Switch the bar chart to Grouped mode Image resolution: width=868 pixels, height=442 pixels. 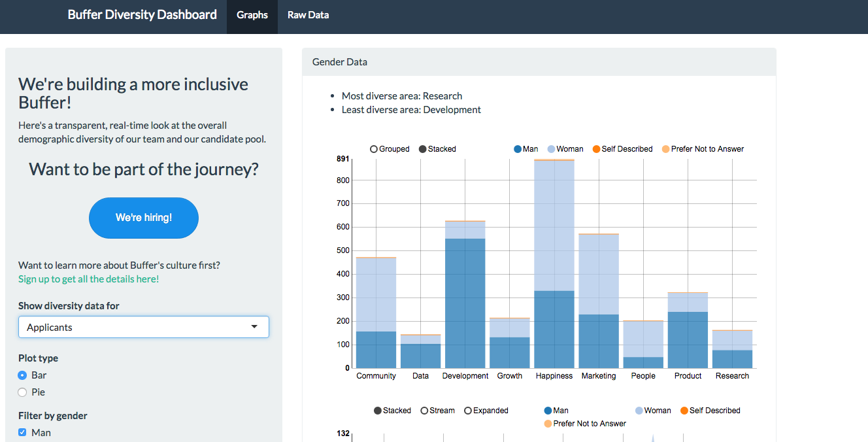(x=390, y=149)
